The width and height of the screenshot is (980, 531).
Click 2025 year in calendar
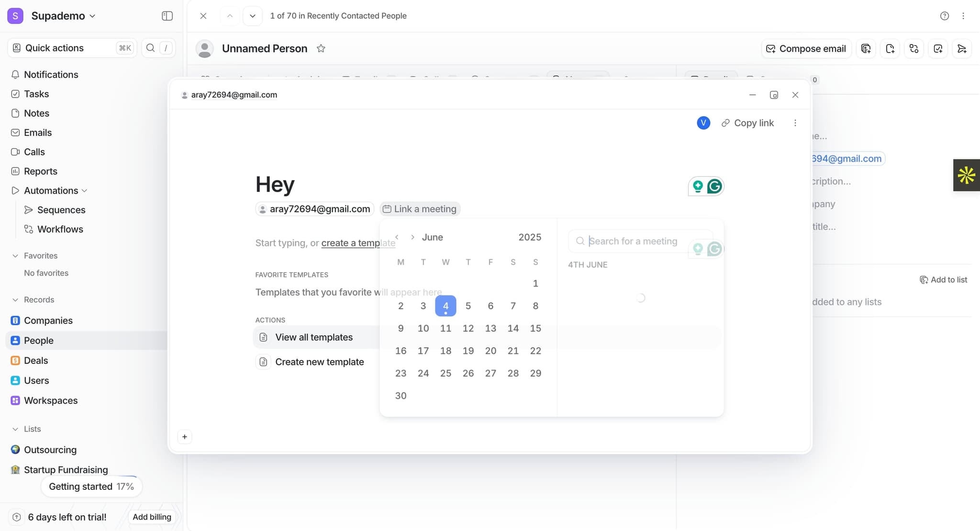click(530, 237)
